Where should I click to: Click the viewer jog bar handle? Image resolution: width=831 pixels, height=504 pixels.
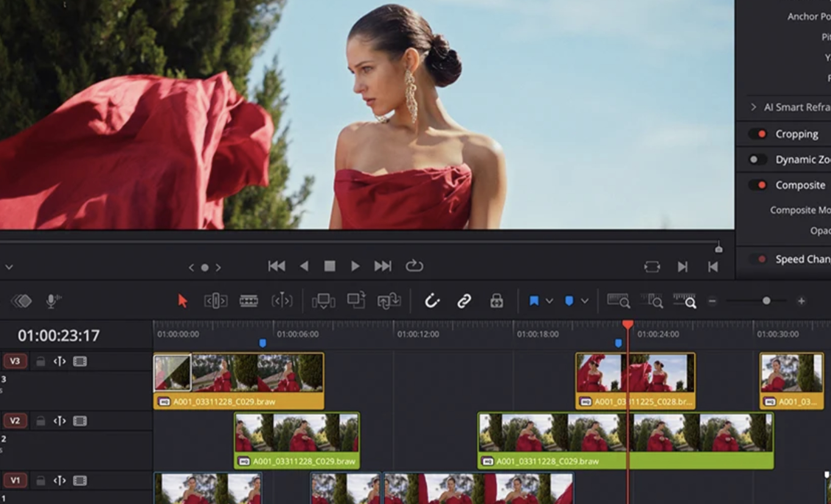point(719,248)
